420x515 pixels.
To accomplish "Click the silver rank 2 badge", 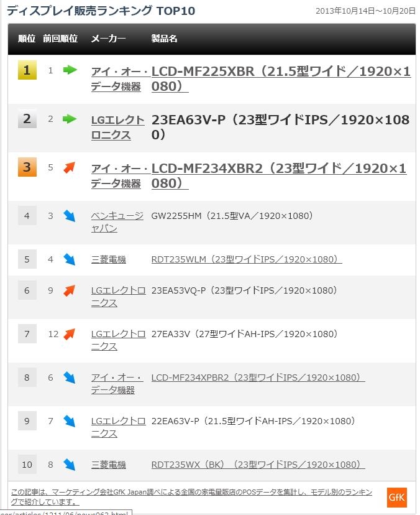I will [x=27, y=119].
